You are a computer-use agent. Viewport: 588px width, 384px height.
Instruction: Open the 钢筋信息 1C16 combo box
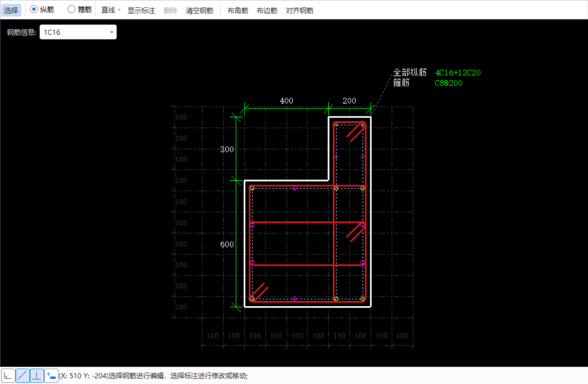(78, 32)
